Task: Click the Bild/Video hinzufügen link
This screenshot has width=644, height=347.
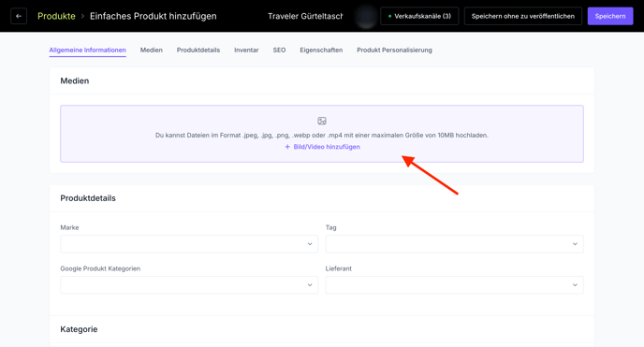Action: 322,147
